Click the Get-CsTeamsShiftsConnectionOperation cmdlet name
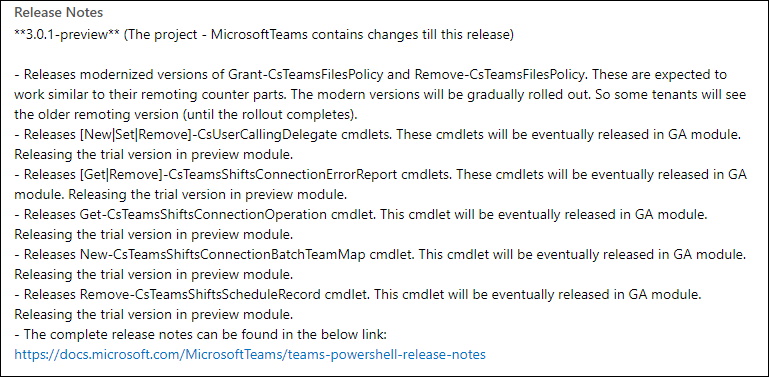This screenshot has height=377, width=769. click(203, 214)
